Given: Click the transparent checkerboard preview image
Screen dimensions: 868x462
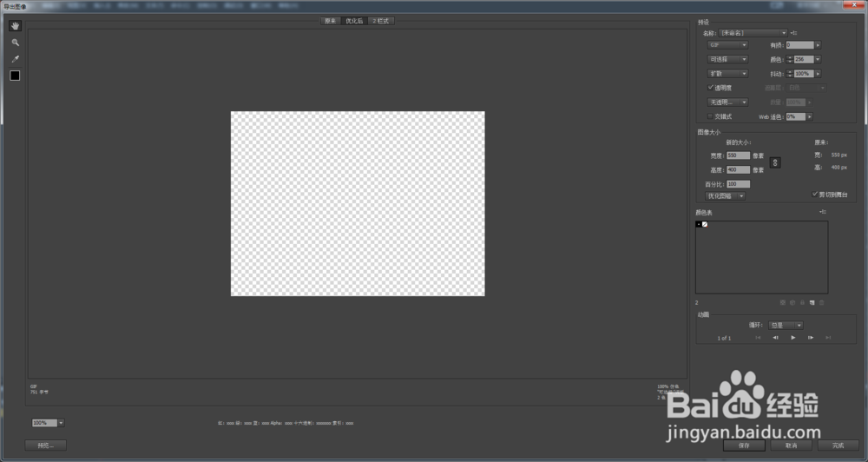Looking at the screenshot, I should (x=358, y=203).
